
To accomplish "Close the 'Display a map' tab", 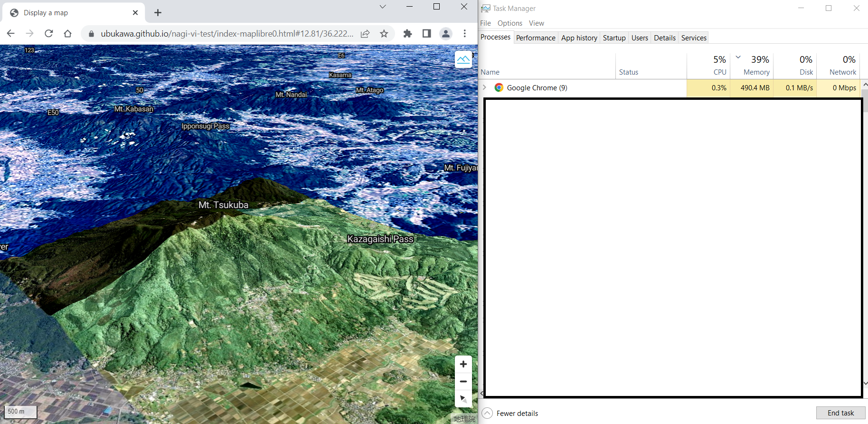I will [x=135, y=13].
